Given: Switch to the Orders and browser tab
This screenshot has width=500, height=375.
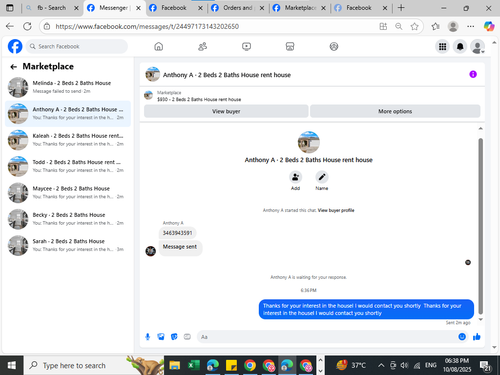Looking at the screenshot, I should click(238, 8).
